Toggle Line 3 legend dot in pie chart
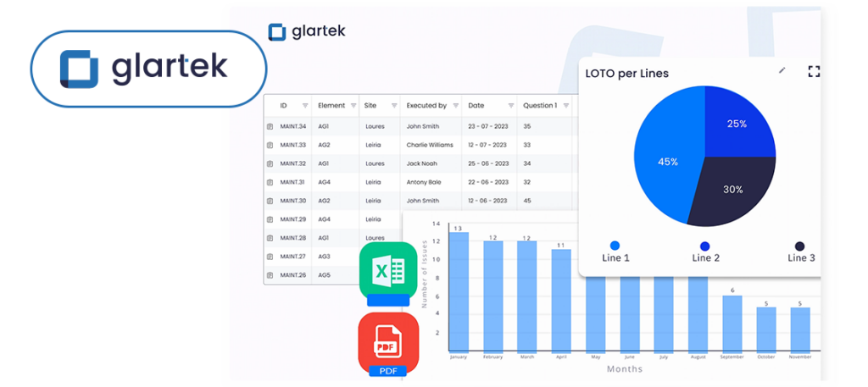Screen dimensions: 868x387 (x=799, y=246)
